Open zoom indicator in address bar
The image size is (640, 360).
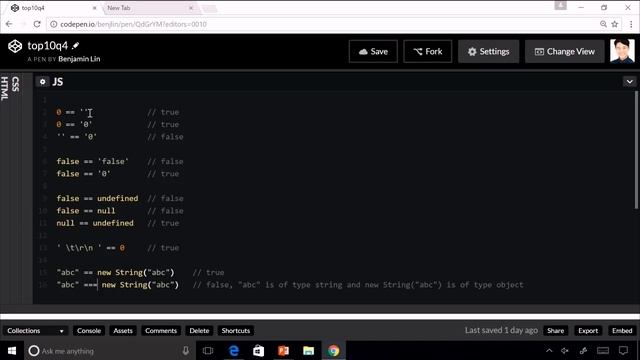(603, 24)
